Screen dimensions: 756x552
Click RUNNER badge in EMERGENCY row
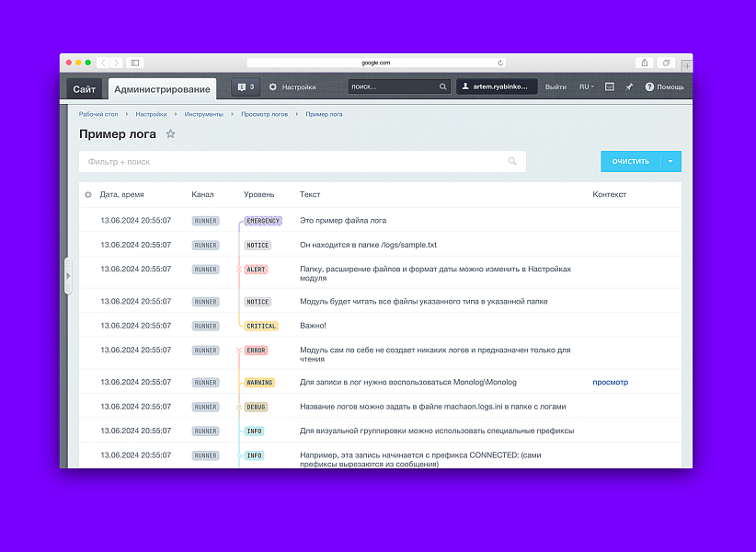coord(205,221)
